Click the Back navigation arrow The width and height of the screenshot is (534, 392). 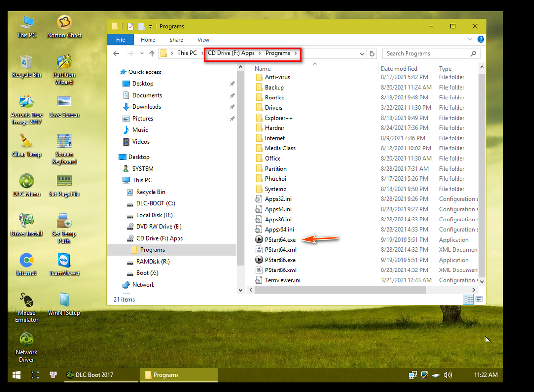(116, 53)
